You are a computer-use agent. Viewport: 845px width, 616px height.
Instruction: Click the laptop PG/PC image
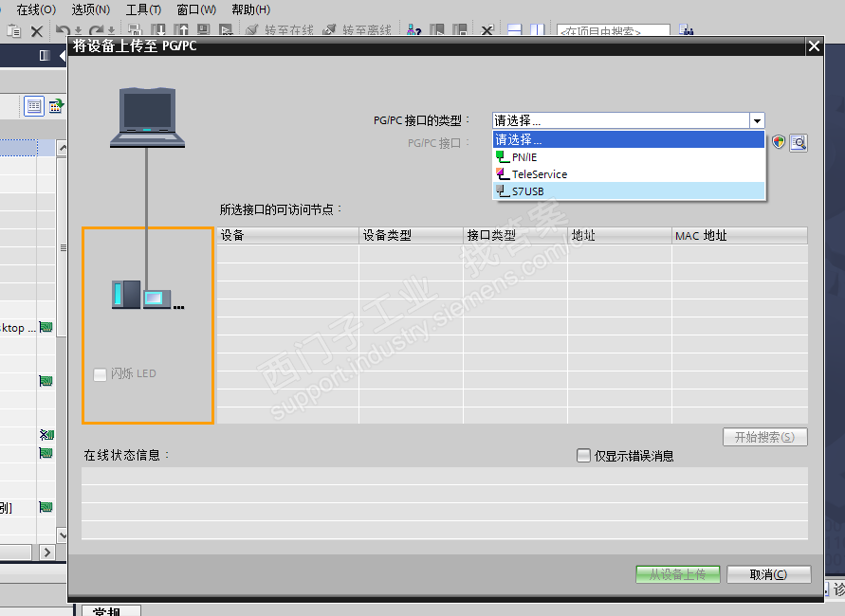pyautogui.click(x=147, y=118)
